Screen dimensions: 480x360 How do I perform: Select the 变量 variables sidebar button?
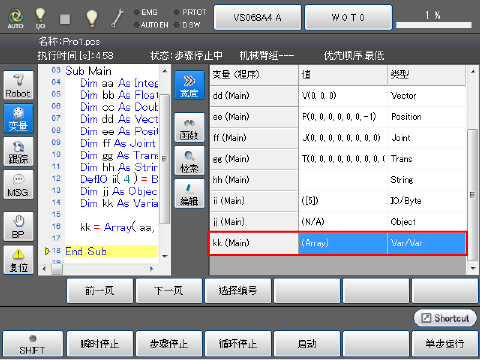[x=18, y=118]
